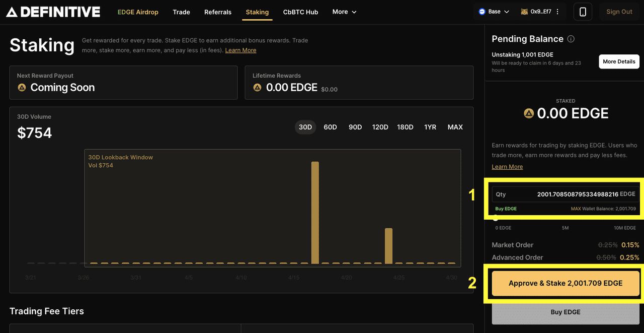Screen dimensions: 644x333
Task: Click EDGE token icon beside Lifetime Rewards
Action: (x=257, y=88)
